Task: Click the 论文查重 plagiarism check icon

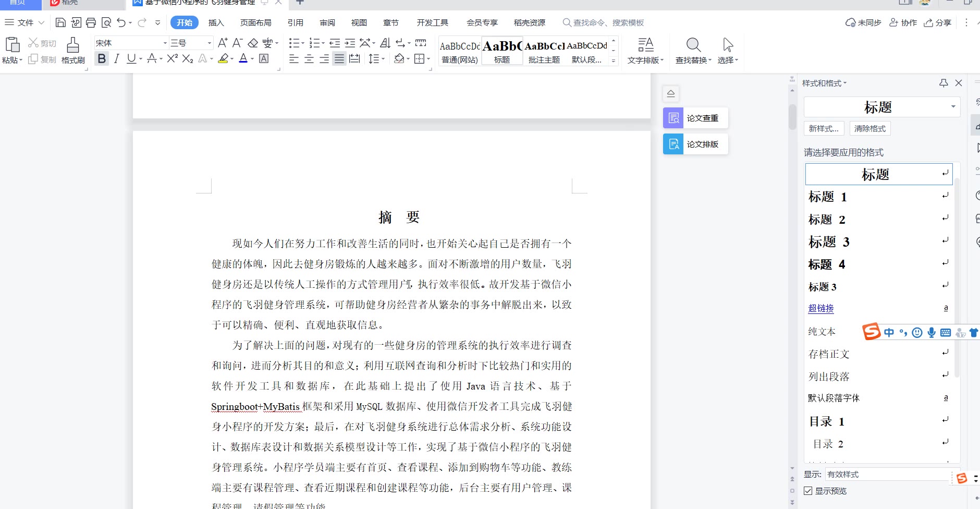Action: 673,118
